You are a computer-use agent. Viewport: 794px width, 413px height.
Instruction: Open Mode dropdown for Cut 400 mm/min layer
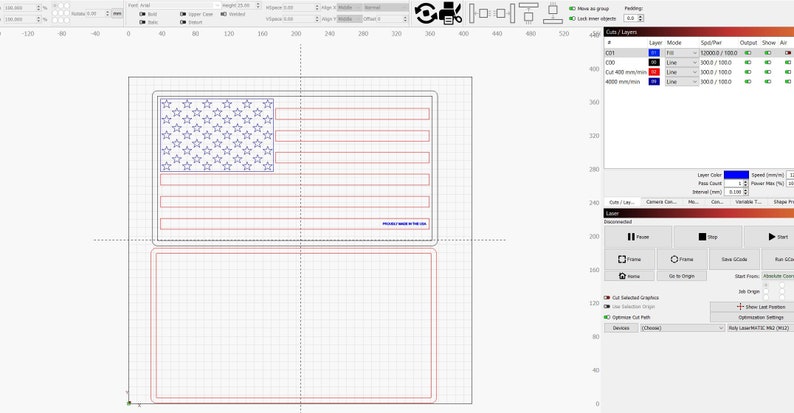[682, 72]
